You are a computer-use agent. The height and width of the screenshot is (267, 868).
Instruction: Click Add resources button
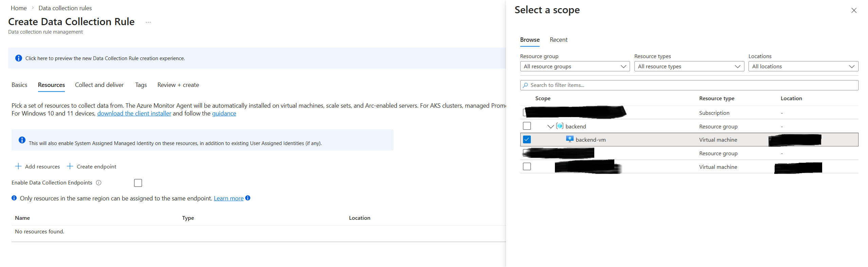pyautogui.click(x=37, y=166)
